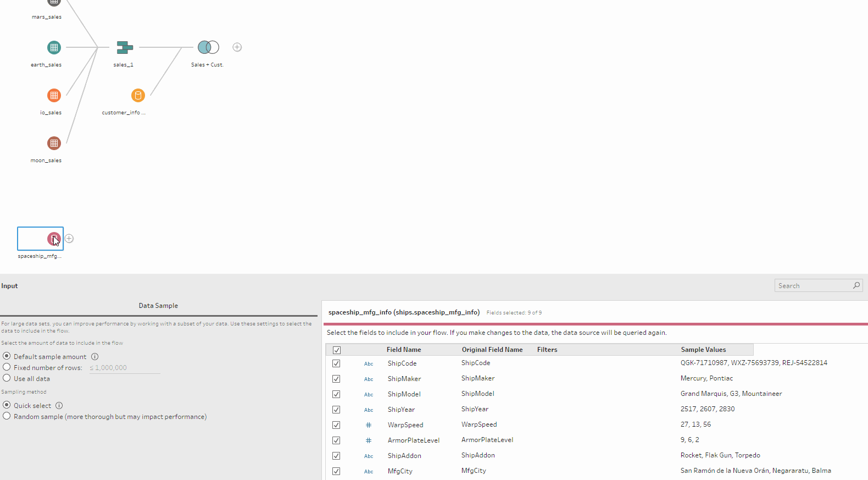
Task: Click sample values 'Rocket, Flak Gun, Torpedo'
Action: pyautogui.click(x=720, y=455)
